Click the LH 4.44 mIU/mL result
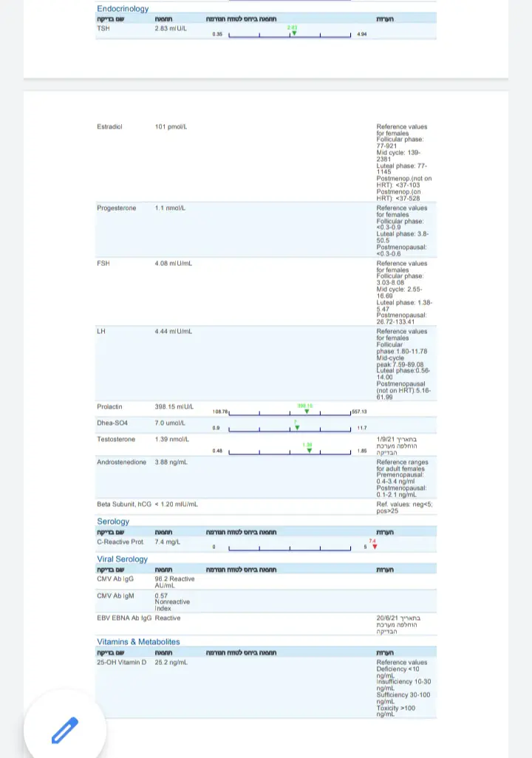The image size is (532, 758). coord(173,331)
